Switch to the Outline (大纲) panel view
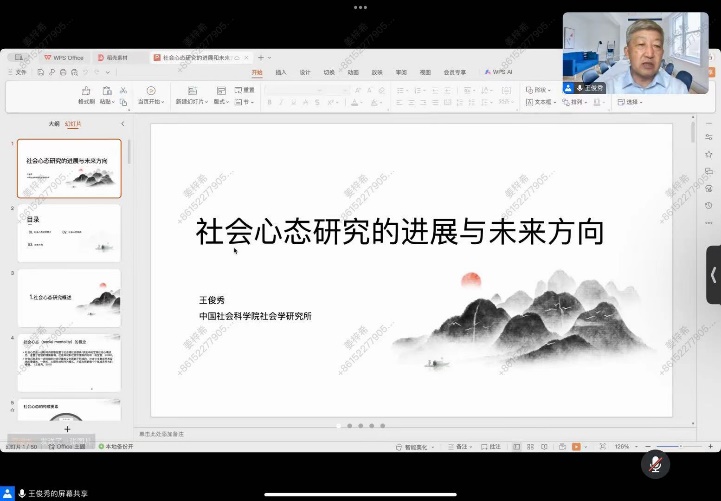 54,123
